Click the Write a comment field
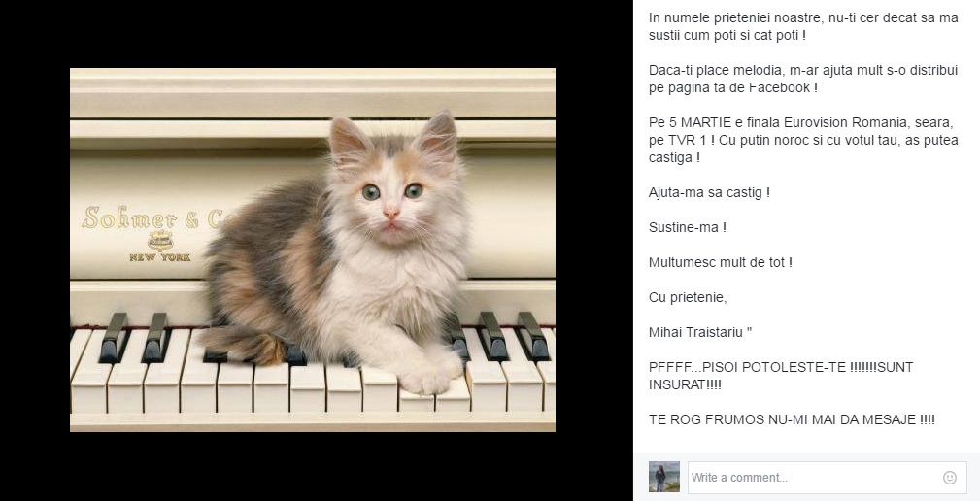The width and height of the screenshot is (980, 501). click(x=827, y=478)
